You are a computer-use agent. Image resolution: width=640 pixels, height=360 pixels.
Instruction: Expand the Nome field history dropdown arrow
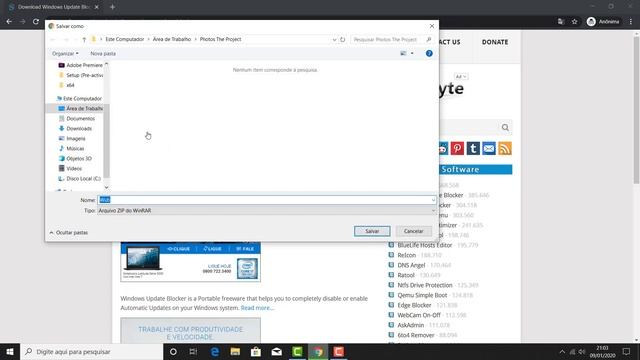pyautogui.click(x=433, y=200)
